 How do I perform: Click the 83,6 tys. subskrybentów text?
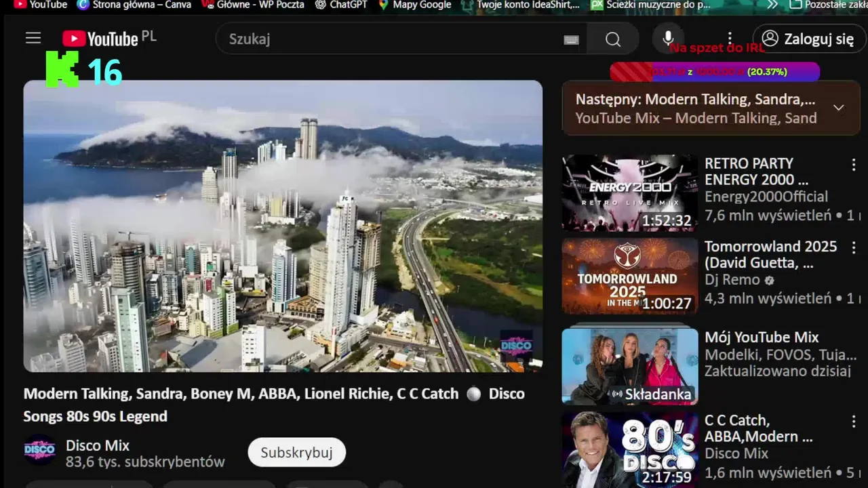click(145, 462)
